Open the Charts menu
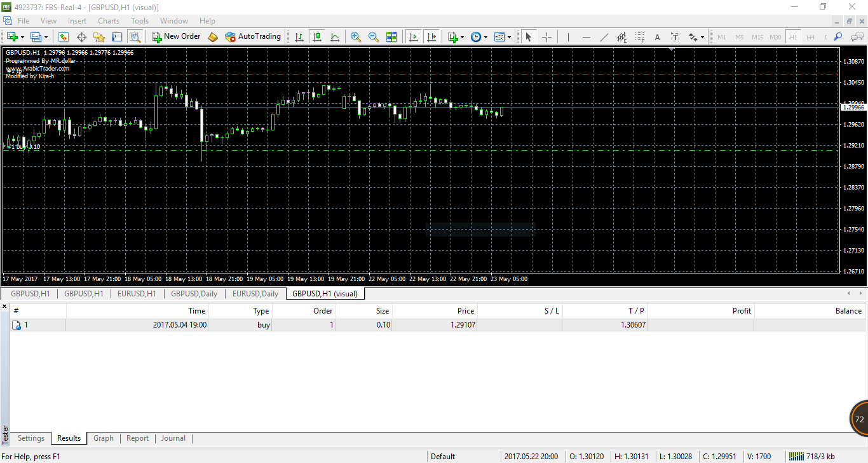The image size is (868, 463). point(109,21)
